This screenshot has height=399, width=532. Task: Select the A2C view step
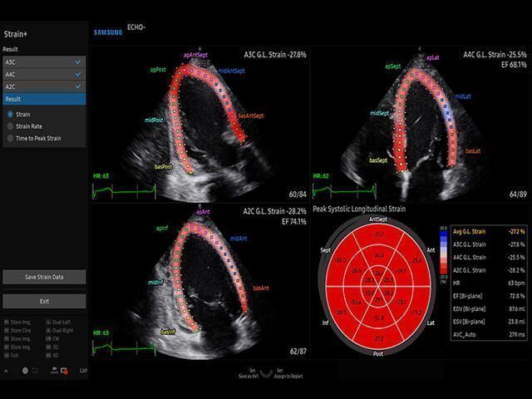tap(43, 86)
